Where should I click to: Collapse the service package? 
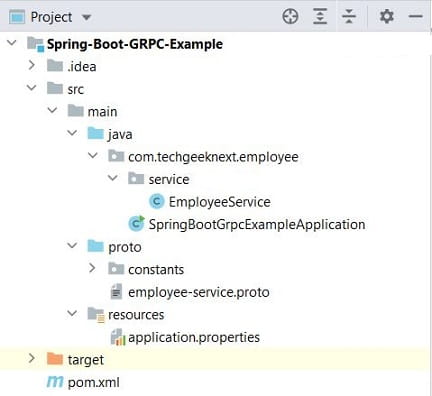coord(113,178)
